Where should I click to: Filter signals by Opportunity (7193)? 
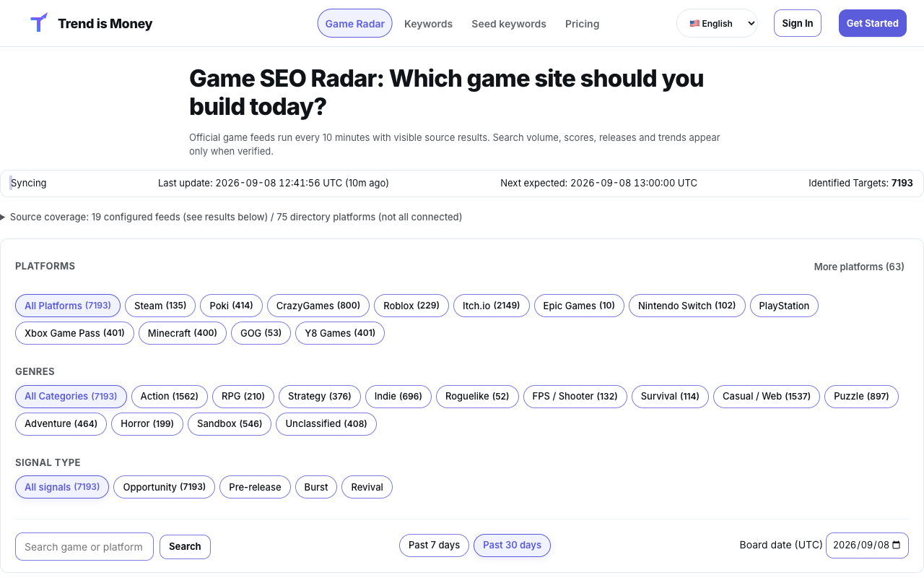click(x=165, y=487)
